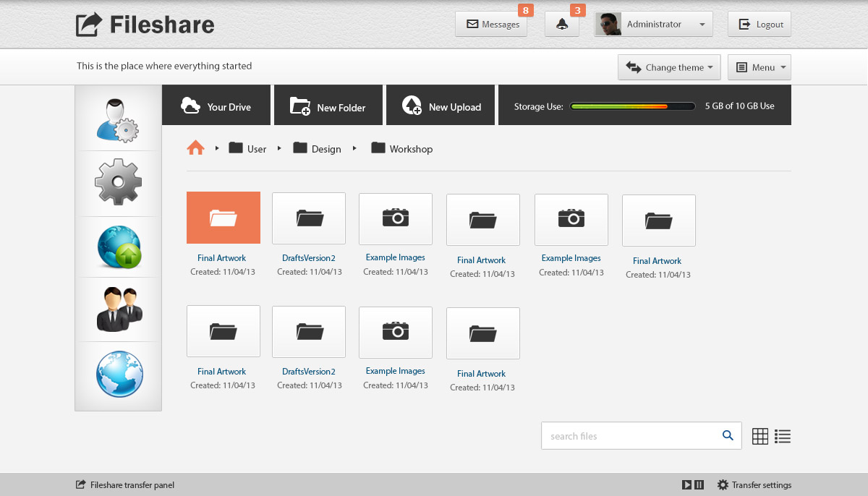Screen dimensions: 868x496
Task: Select the Your Drive tab
Action: (216, 106)
